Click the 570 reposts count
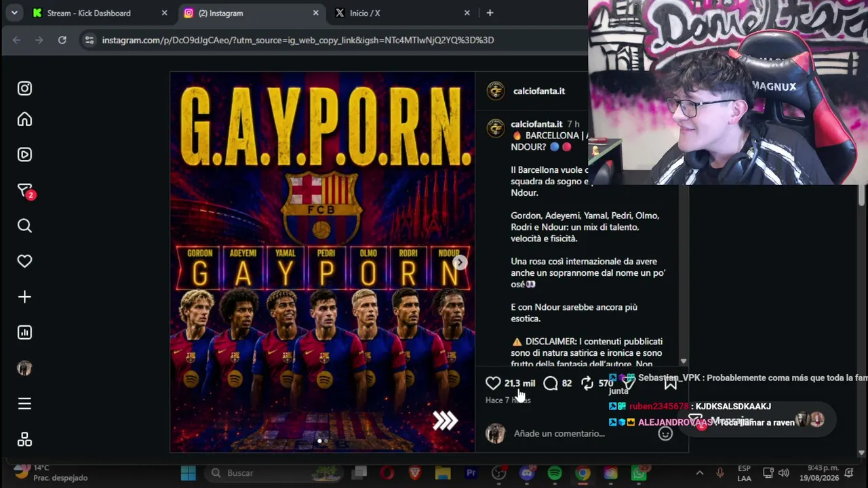 coord(606,384)
